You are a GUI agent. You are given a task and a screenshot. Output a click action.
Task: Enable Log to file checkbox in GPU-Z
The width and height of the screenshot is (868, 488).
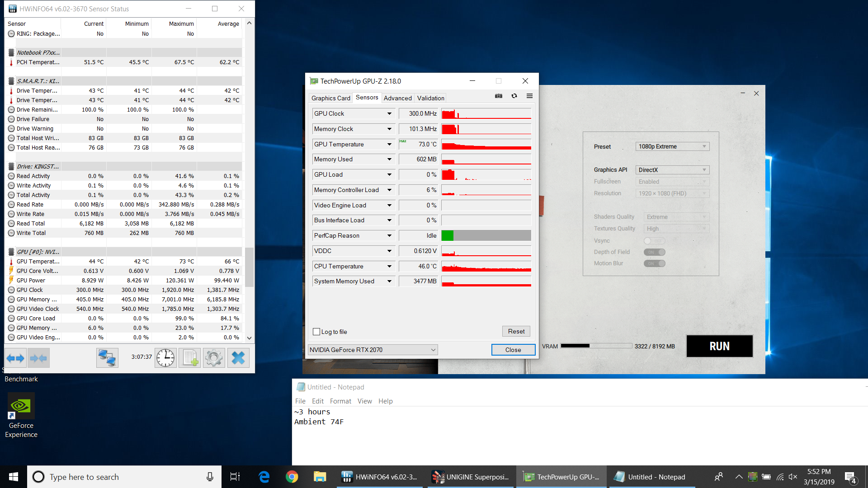pos(316,332)
